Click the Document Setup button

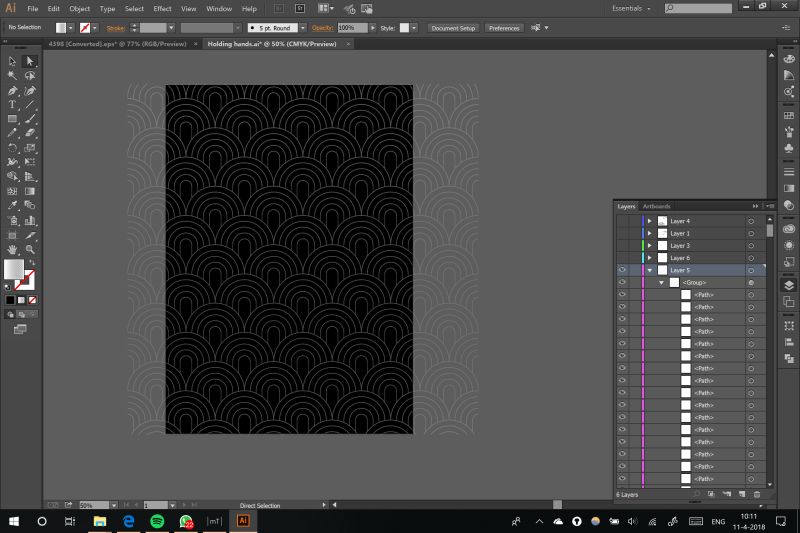click(x=453, y=28)
